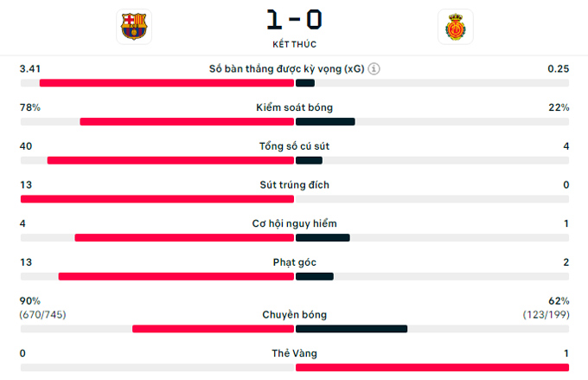Click the Sút trúng đích label
The height and width of the screenshot is (380, 588).
tap(294, 184)
